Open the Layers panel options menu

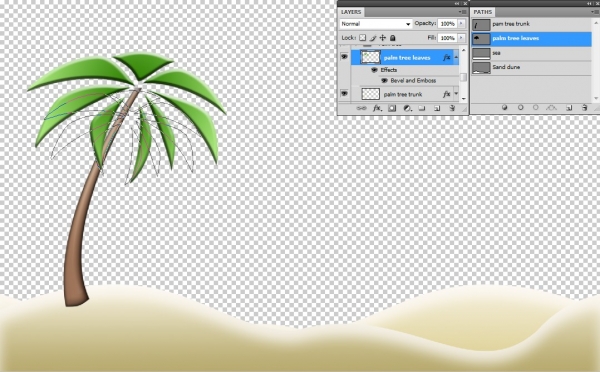[x=463, y=12]
